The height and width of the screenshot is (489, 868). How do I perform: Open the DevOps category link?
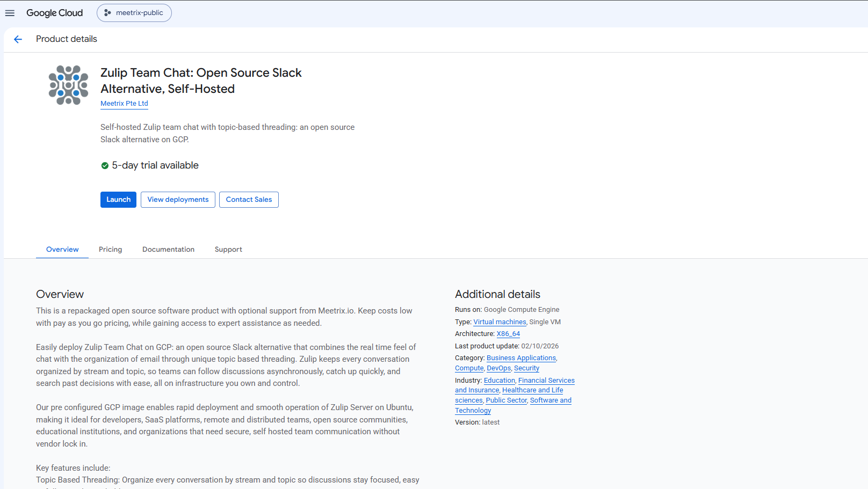(x=498, y=368)
